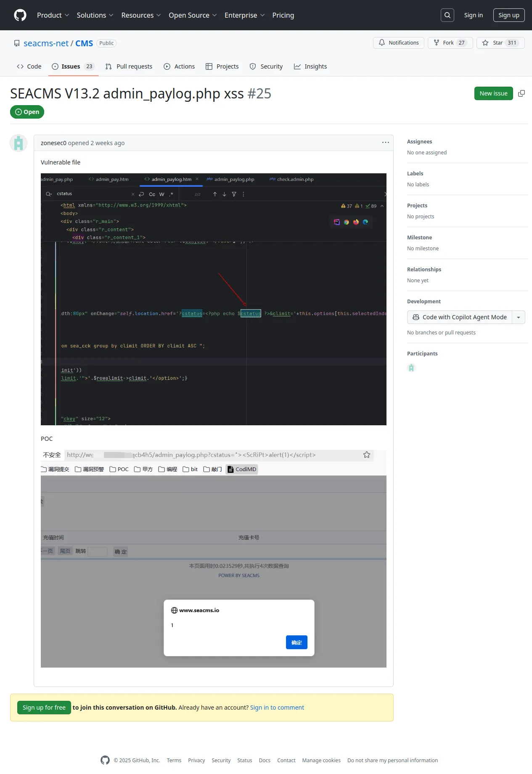Click zonesec0's avatar beside the post
This screenshot has height=774, width=532.
tap(19, 143)
